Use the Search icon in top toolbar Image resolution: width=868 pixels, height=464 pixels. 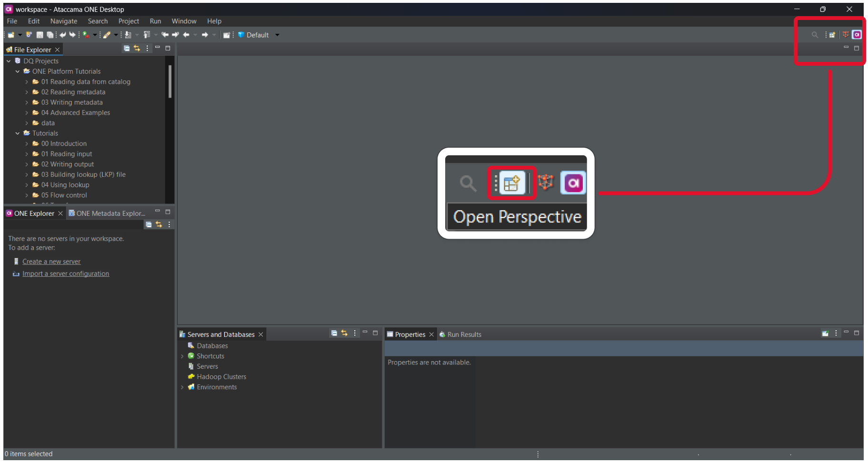(815, 34)
